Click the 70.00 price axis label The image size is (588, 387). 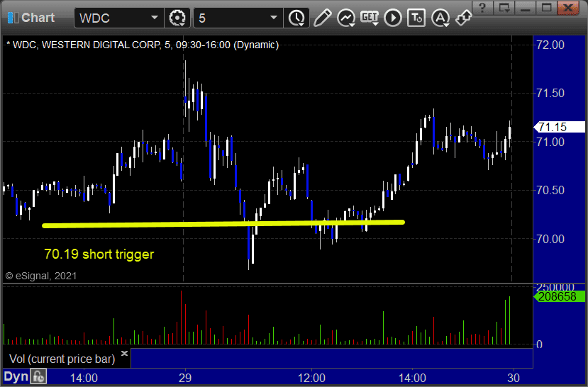(550, 239)
